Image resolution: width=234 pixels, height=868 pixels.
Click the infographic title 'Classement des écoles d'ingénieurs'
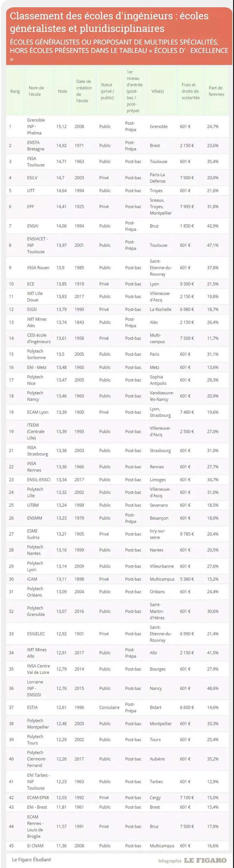click(x=109, y=22)
